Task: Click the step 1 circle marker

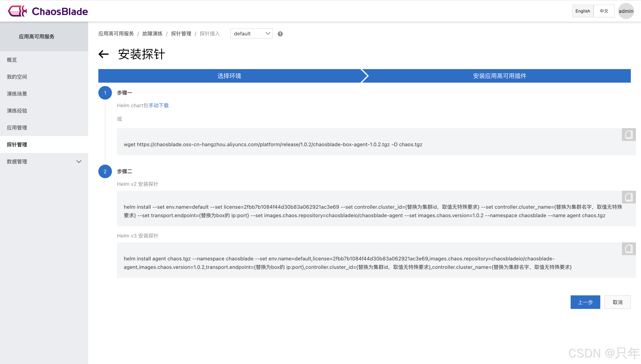Action: tap(105, 93)
